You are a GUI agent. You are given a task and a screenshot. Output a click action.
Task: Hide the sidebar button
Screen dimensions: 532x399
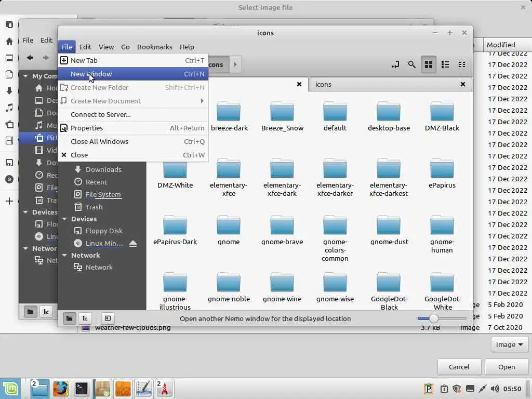click(108, 318)
